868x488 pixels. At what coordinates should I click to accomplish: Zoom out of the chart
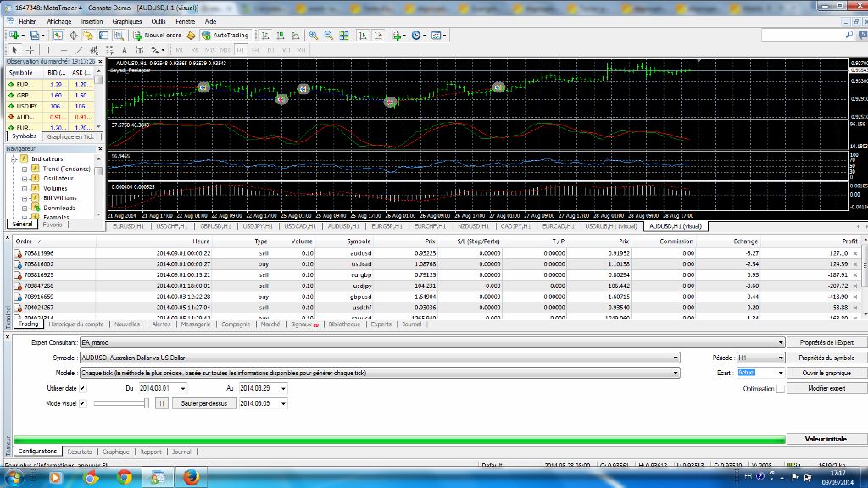coord(328,36)
